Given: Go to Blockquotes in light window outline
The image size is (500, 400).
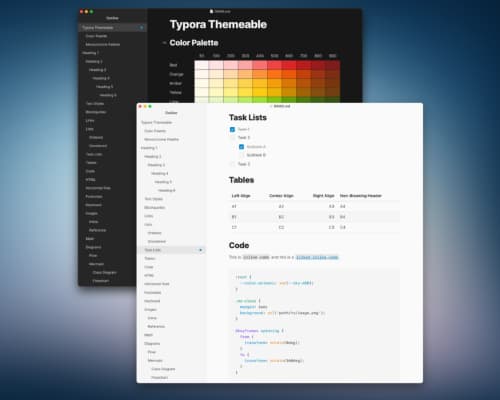Looking at the screenshot, I should [155, 208].
